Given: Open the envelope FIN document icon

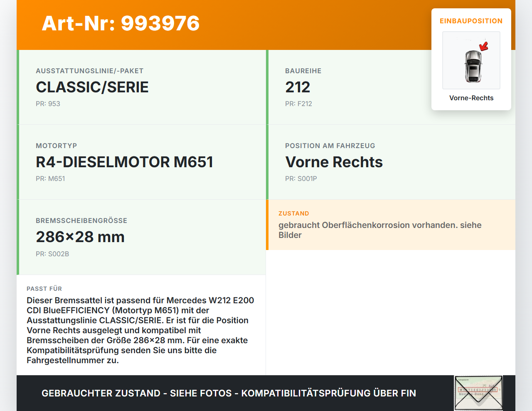Looking at the screenshot, I should pyautogui.click(x=478, y=393).
